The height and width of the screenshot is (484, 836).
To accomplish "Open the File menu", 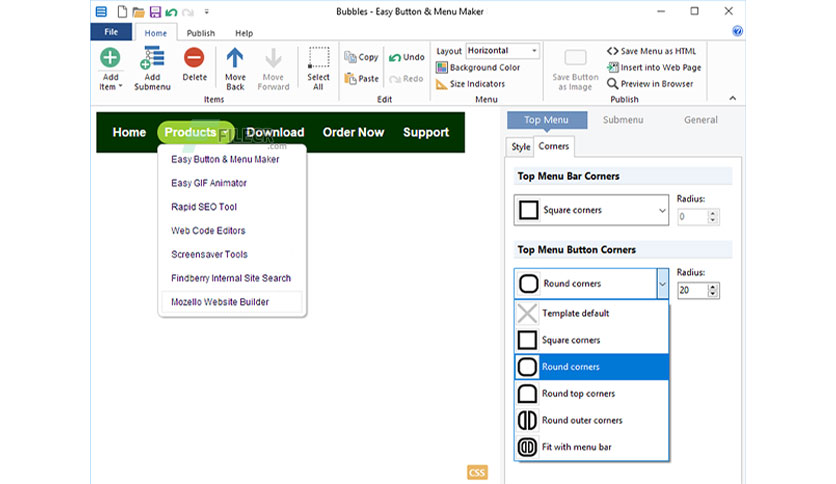I will (111, 32).
